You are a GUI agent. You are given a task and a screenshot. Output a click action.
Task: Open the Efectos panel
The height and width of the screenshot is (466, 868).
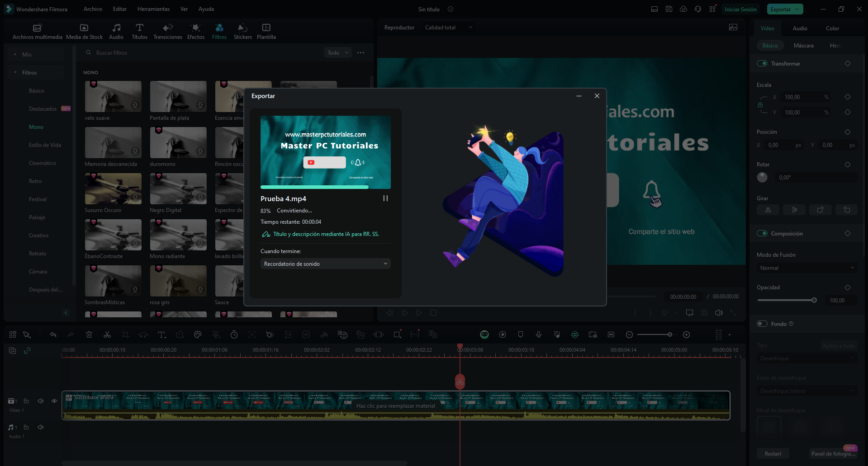[x=196, y=32]
